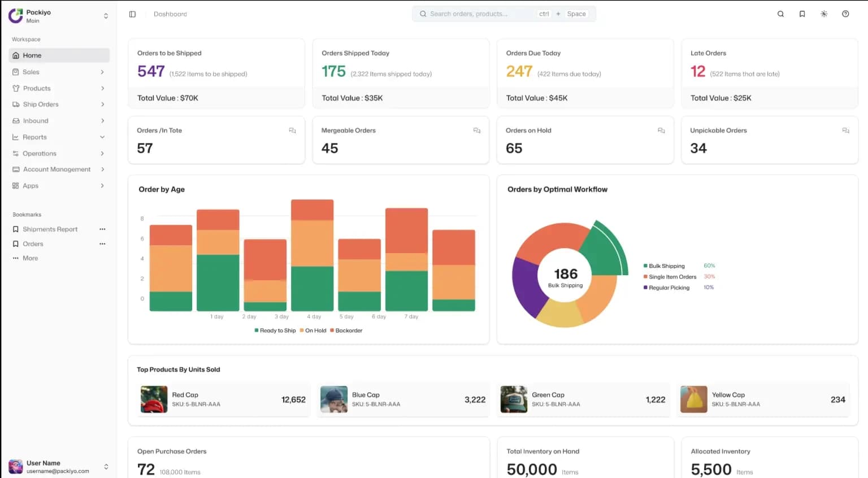This screenshot has width=868, height=478.
Task: Open the Ship Orders menu item
Action: (x=59, y=105)
